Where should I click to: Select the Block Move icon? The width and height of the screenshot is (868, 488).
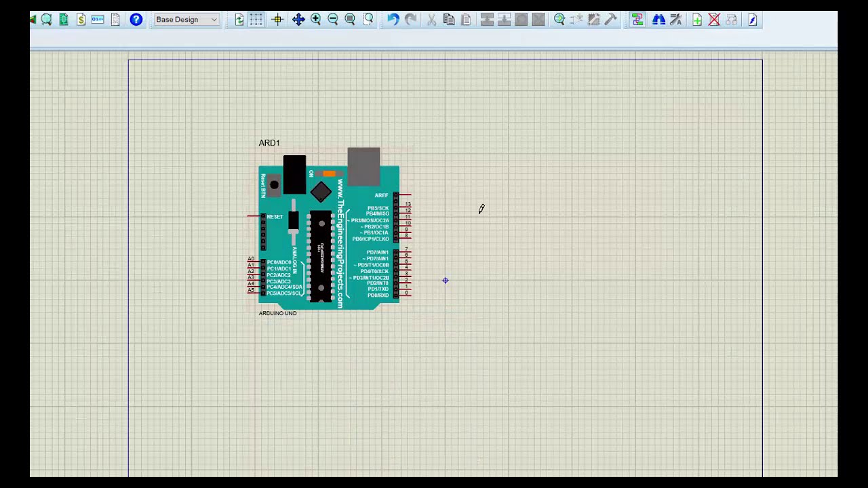(x=504, y=20)
